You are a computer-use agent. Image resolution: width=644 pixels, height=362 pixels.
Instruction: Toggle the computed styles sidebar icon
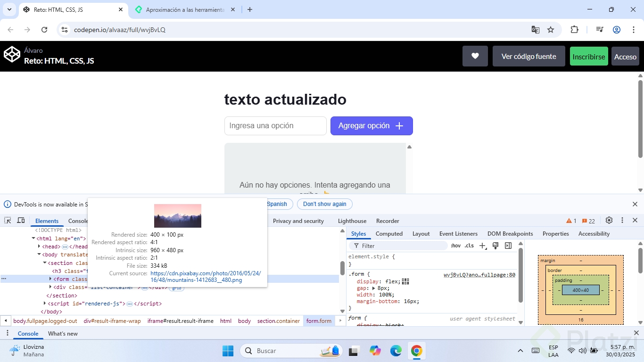[508, 246]
